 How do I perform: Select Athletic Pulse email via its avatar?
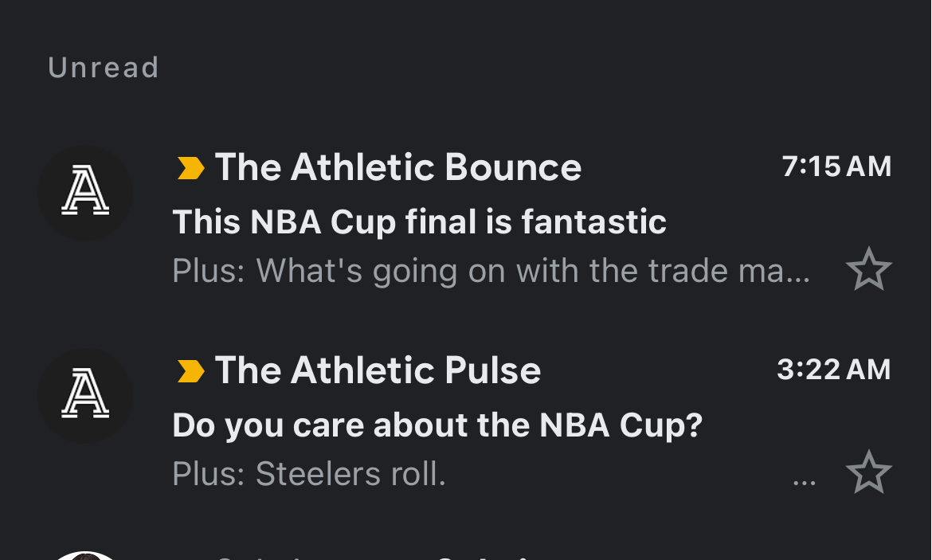[85, 396]
